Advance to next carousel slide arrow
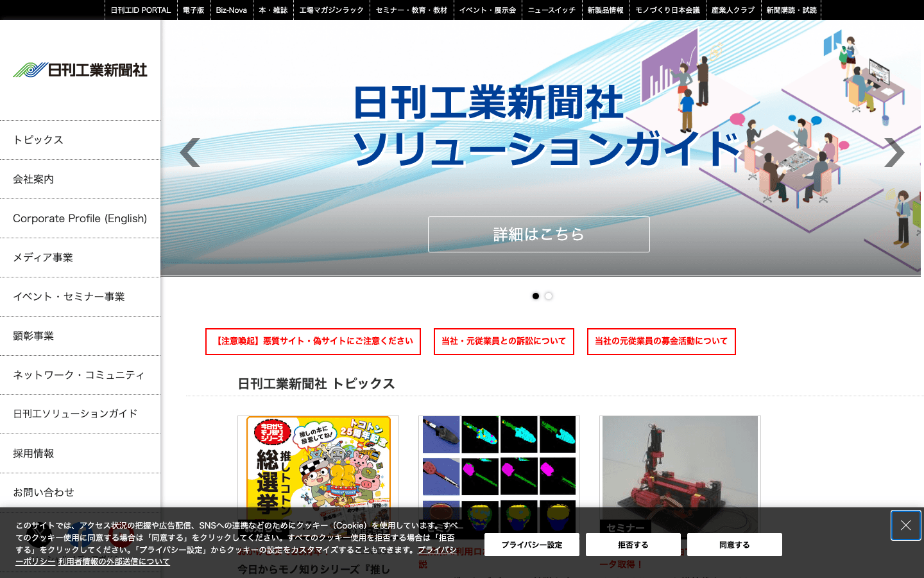 pos(894,153)
